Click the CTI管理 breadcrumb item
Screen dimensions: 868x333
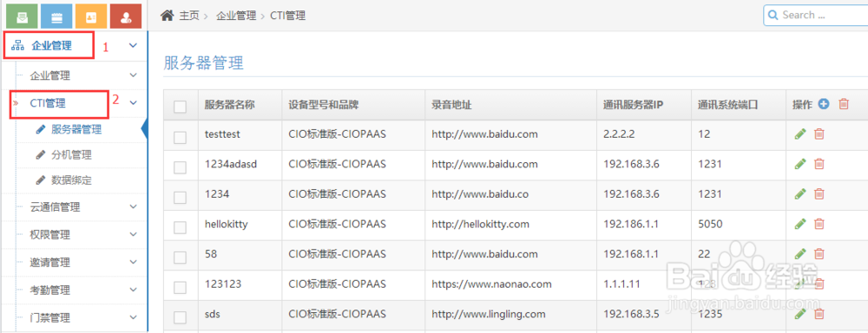pos(288,16)
